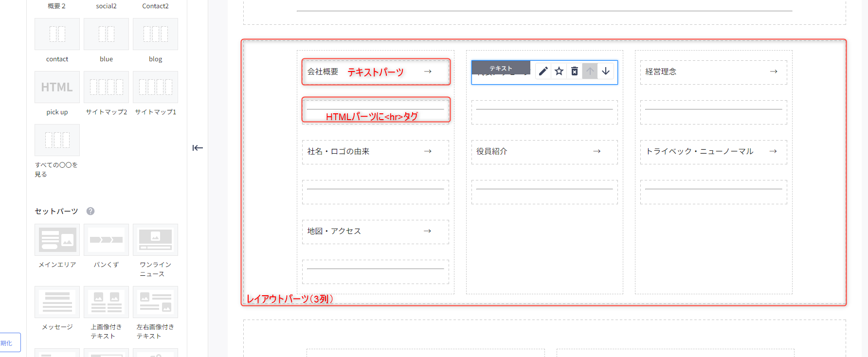Viewport: 868px width, 357px height.
Task: Open the 地図・アクセス link
Action: [x=334, y=231]
